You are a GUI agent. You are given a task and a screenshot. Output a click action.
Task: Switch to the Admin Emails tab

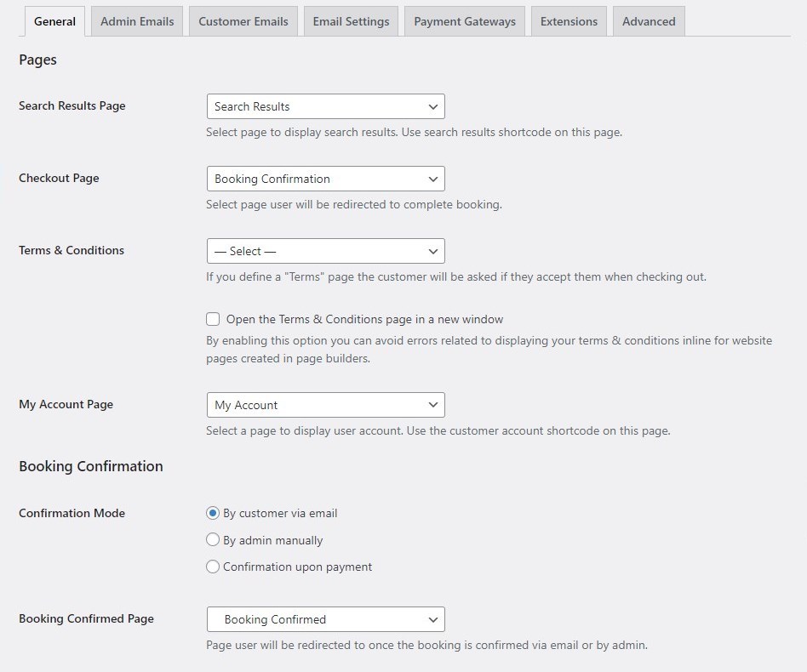(137, 22)
